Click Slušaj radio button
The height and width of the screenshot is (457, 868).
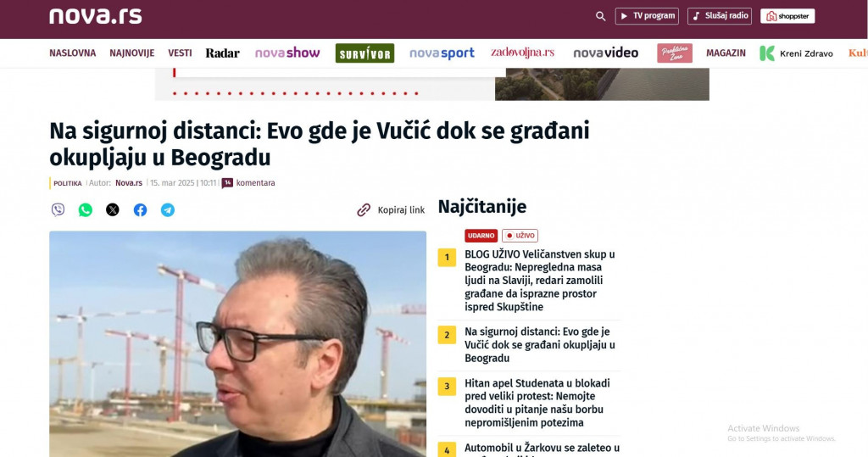720,16
